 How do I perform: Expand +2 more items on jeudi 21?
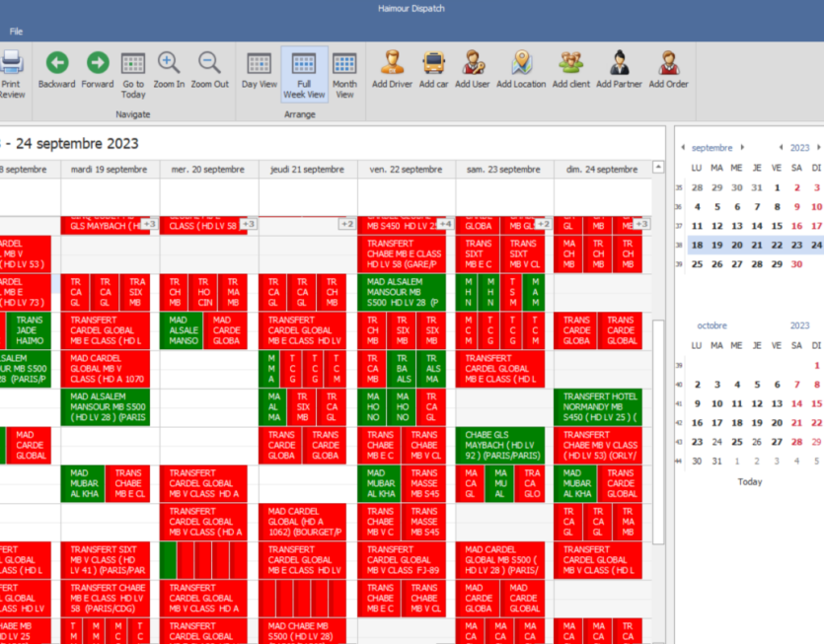click(347, 224)
